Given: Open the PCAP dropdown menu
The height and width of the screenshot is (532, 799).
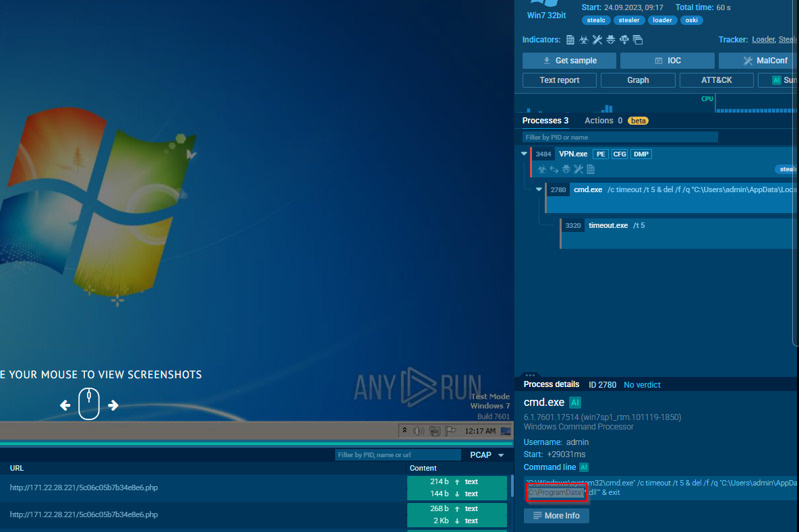Looking at the screenshot, I should 501,455.
